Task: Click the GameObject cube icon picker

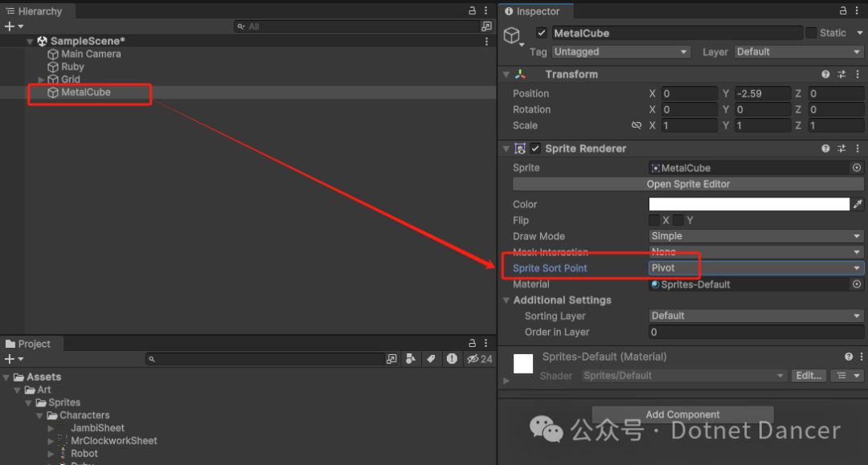Action: click(513, 36)
